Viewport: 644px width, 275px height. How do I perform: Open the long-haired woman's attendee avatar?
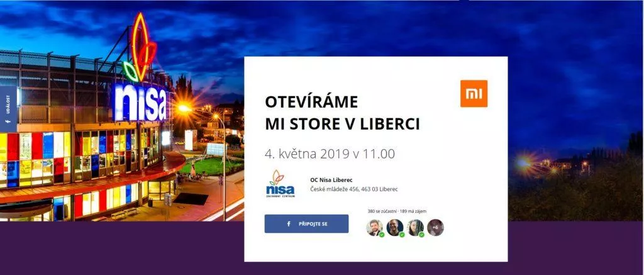(415, 227)
